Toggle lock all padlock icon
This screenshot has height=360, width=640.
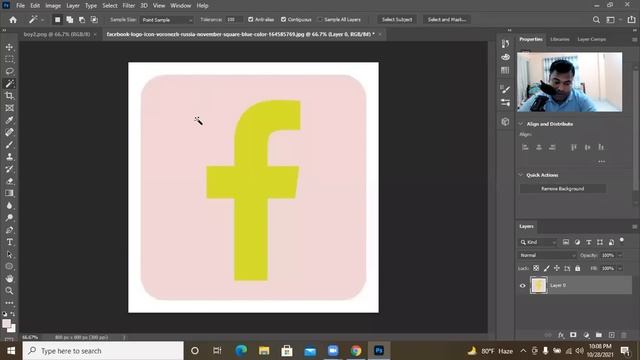tap(578, 268)
